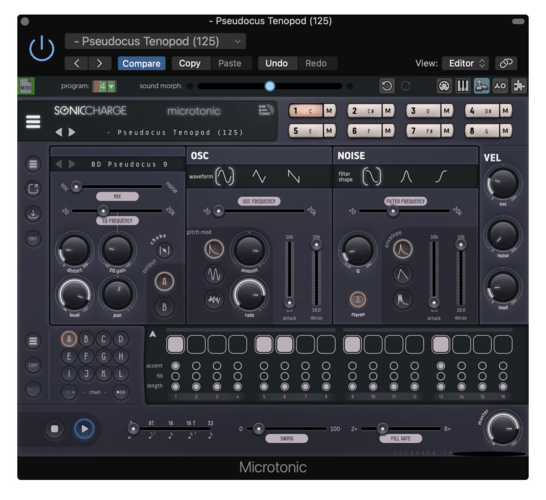Screen dimensions: 546x500
Task: Open the MIDI connector settings icon
Action: coord(444,86)
